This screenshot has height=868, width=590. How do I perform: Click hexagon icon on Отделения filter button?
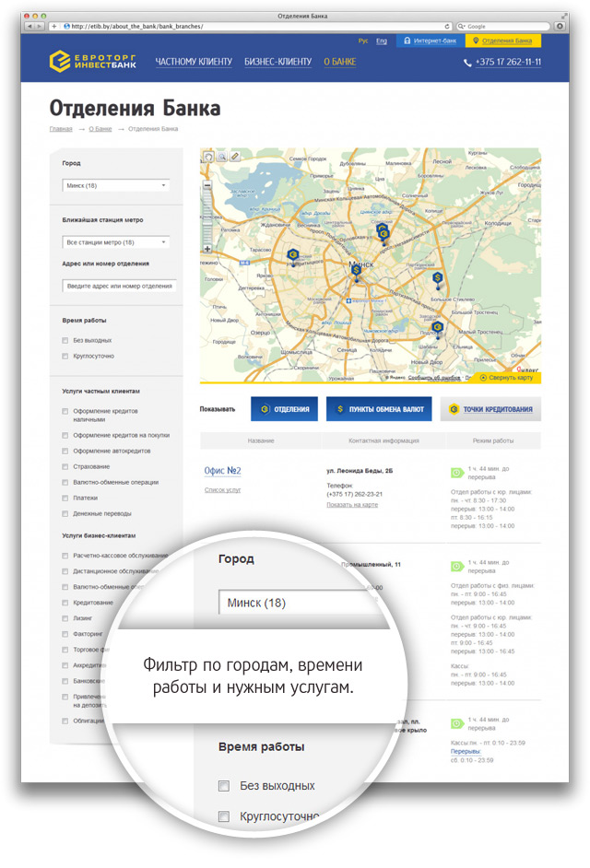point(265,409)
